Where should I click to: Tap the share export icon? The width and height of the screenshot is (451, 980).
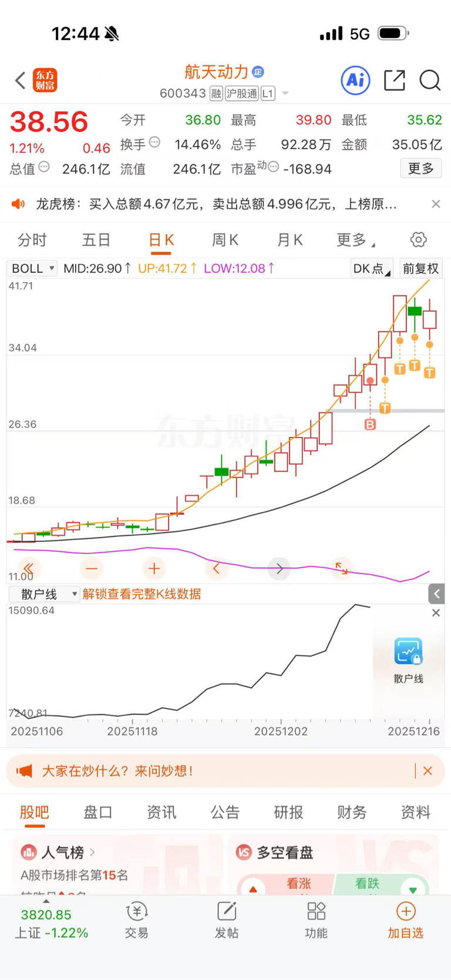click(395, 80)
